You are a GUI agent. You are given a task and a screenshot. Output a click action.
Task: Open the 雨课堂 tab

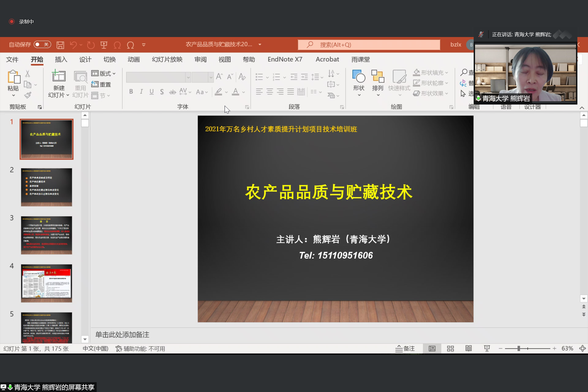tap(360, 59)
